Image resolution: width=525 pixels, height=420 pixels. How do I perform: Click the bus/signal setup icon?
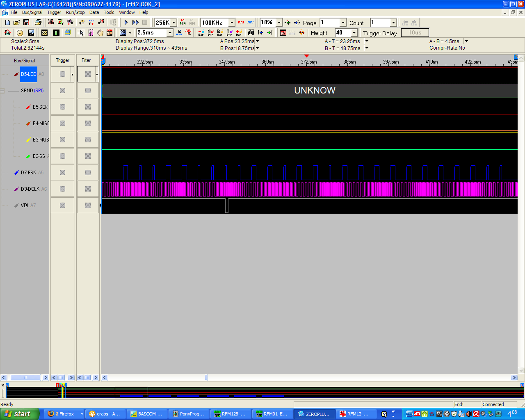pyautogui.click(x=51, y=23)
